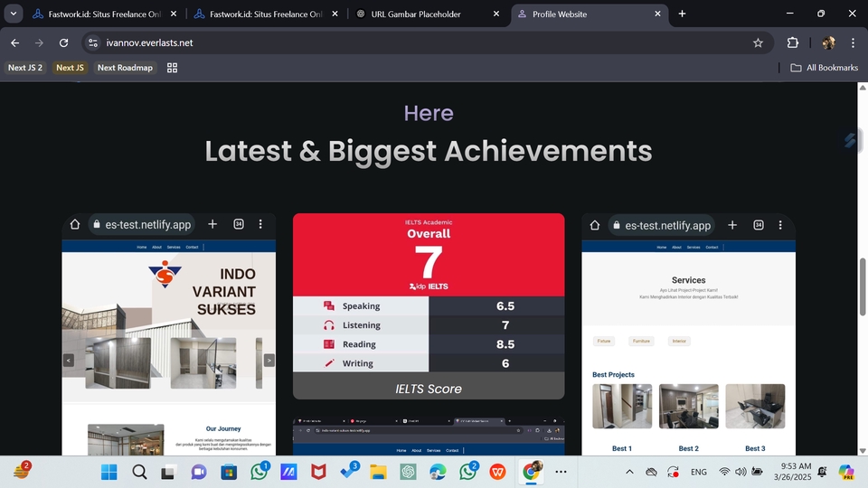
Task: Go back to the previous page
Action: click(x=15, y=42)
